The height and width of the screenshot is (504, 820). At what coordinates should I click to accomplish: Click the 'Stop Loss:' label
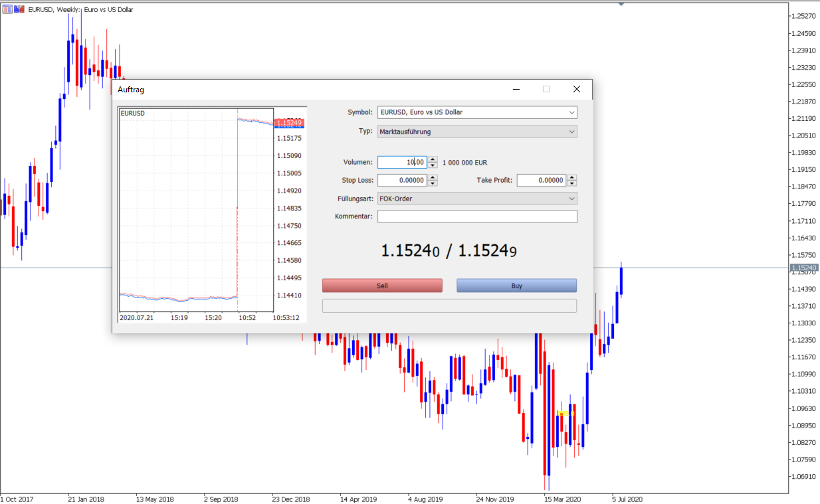click(358, 180)
